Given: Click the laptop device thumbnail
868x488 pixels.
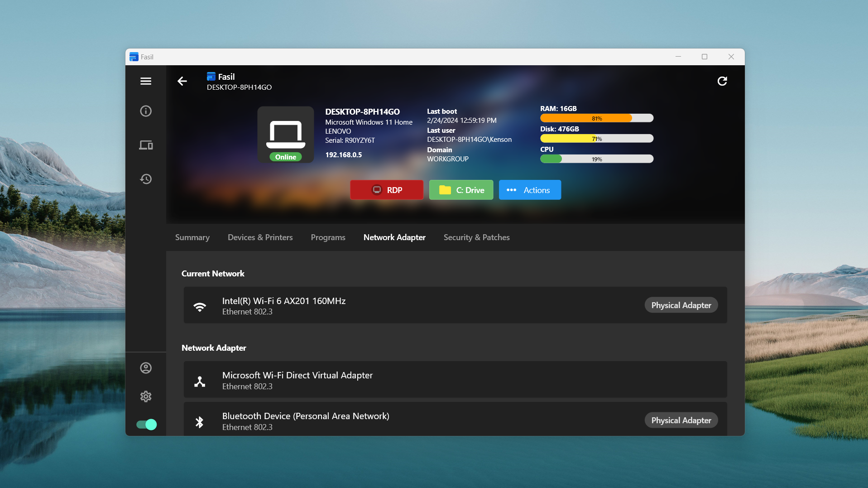Looking at the screenshot, I should (286, 135).
